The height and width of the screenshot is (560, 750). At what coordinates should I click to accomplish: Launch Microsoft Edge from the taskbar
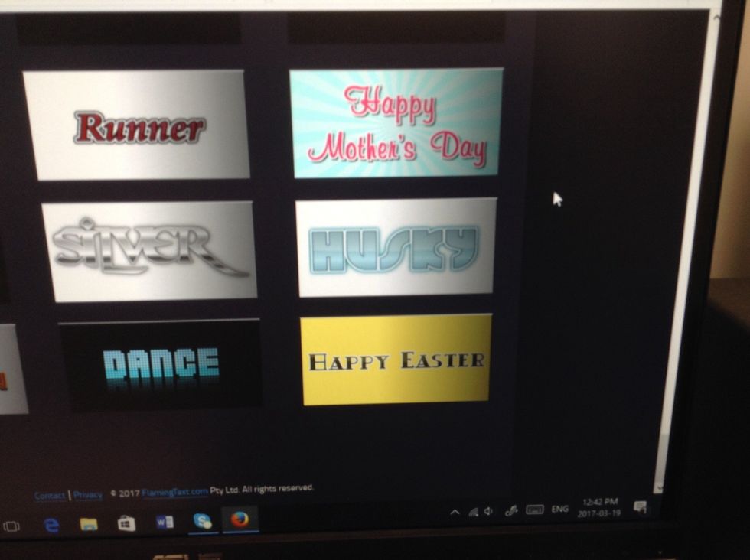click(51, 525)
